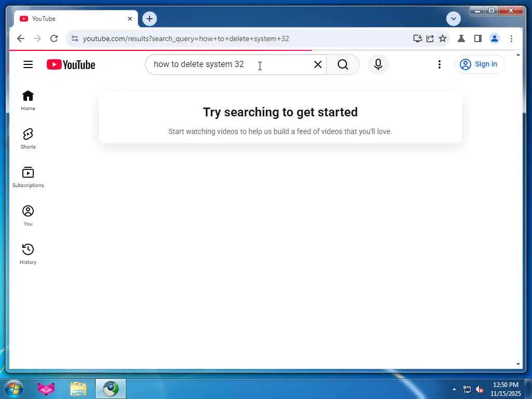
Task: Click the browser taskbar button
Action: point(111,389)
